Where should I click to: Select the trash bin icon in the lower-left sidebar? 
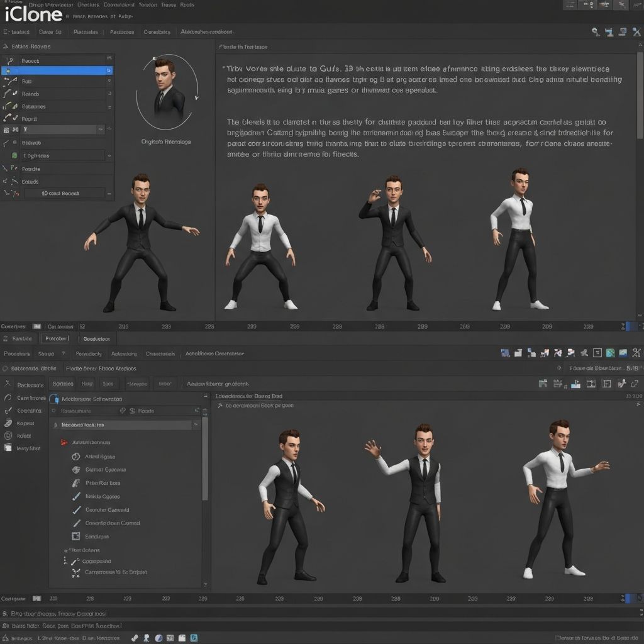point(8,448)
